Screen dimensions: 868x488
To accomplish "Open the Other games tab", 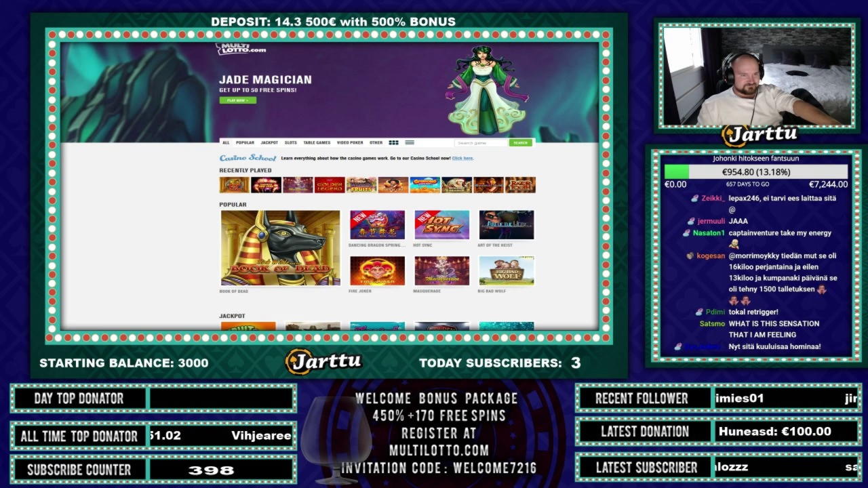I will pos(376,143).
